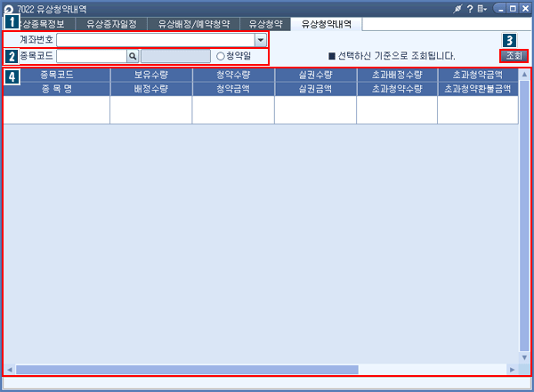
Task: Click the 실권수량 column header
Action: click(x=315, y=75)
